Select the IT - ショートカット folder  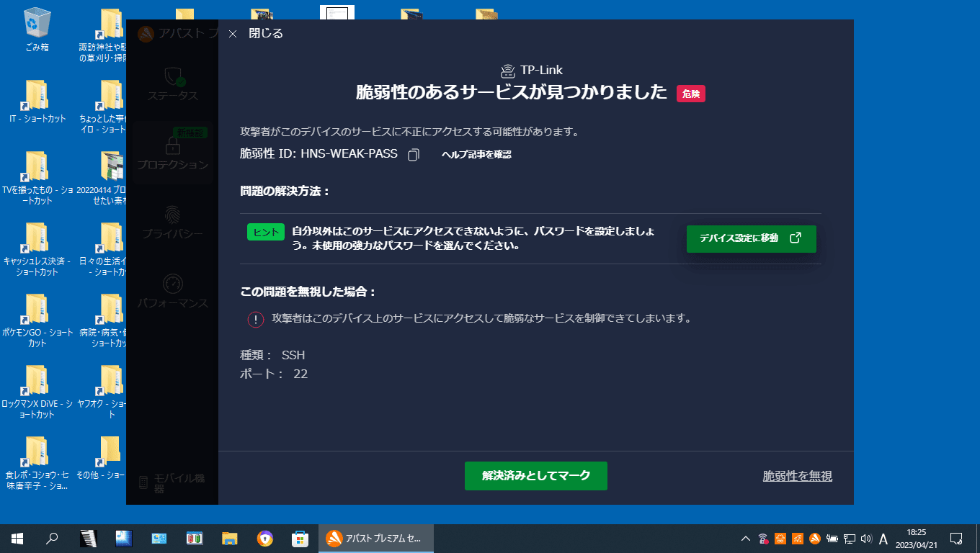coord(37,102)
